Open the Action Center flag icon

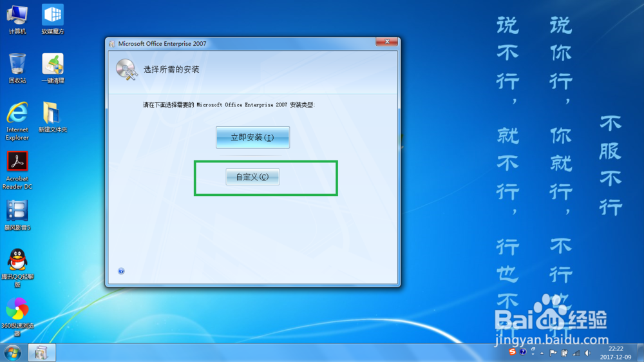pyautogui.click(x=553, y=353)
